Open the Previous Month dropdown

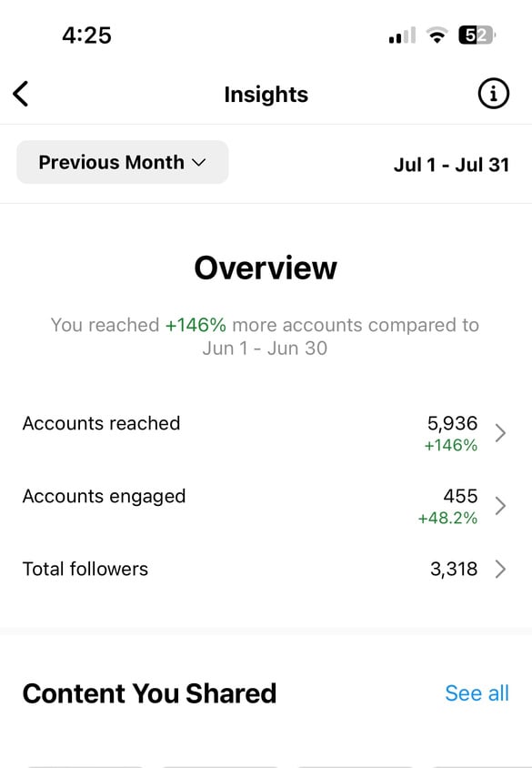122,162
